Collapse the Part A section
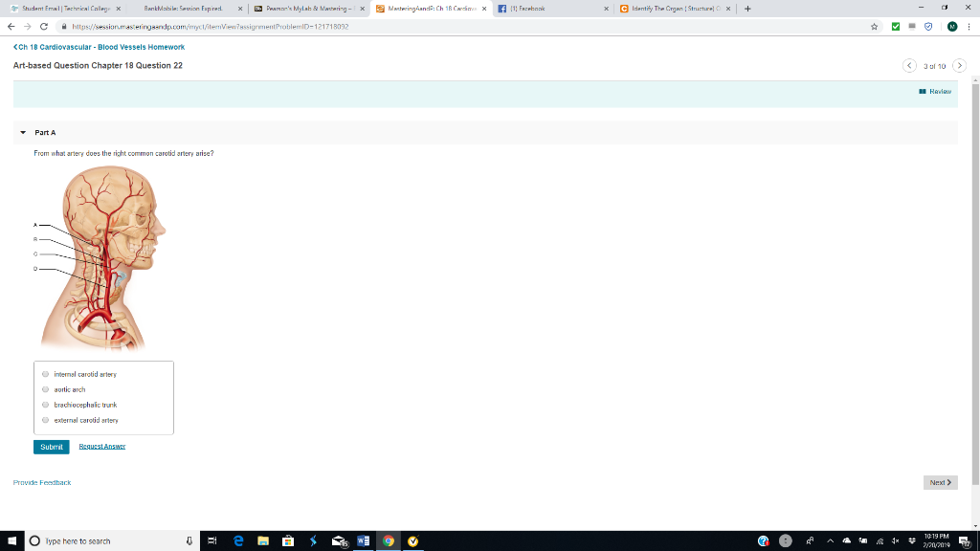Image resolution: width=980 pixels, height=551 pixels. tap(23, 132)
